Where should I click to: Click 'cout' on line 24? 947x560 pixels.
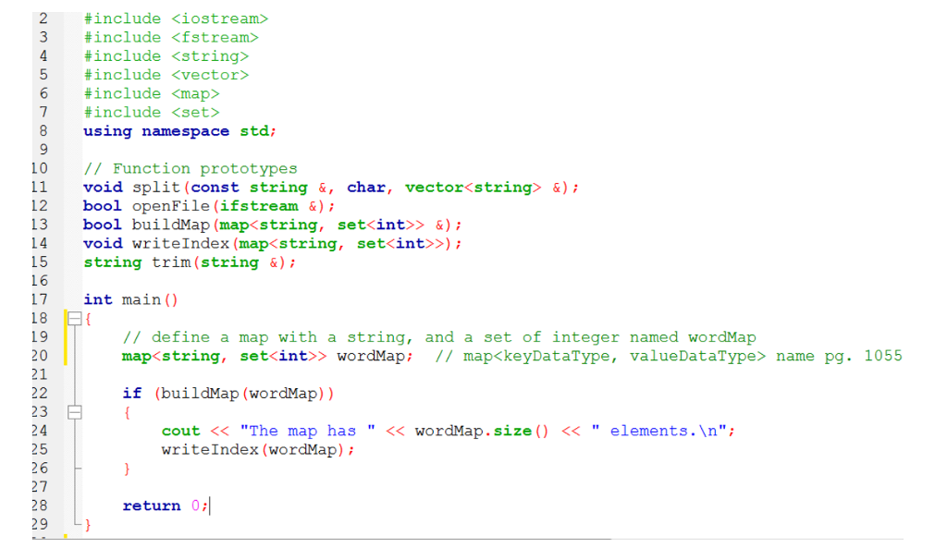click(180, 431)
